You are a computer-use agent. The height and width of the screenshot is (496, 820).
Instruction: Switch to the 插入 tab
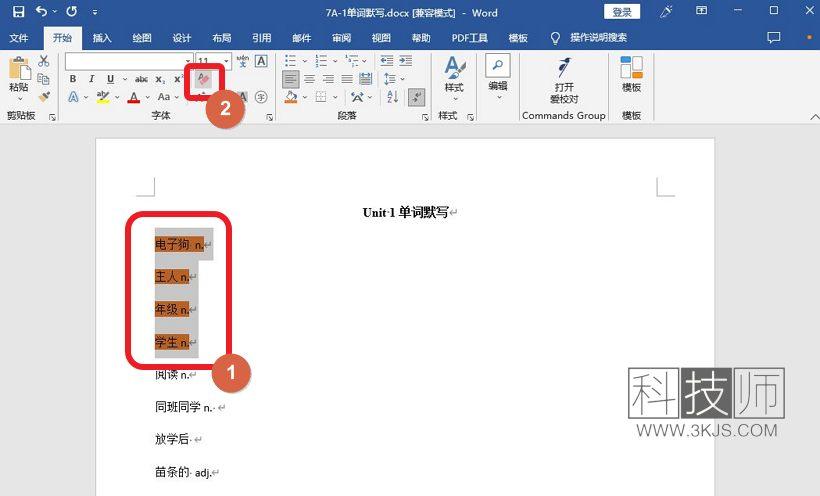(x=102, y=38)
